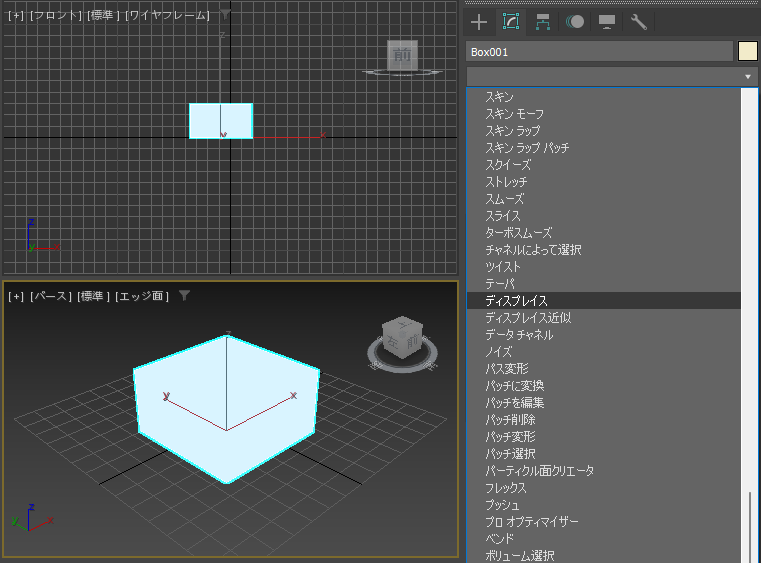Image resolution: width=761 pixels, height=563 pixels.
Task: Click the box in the front viewport
Action: (x=221, y=121)
